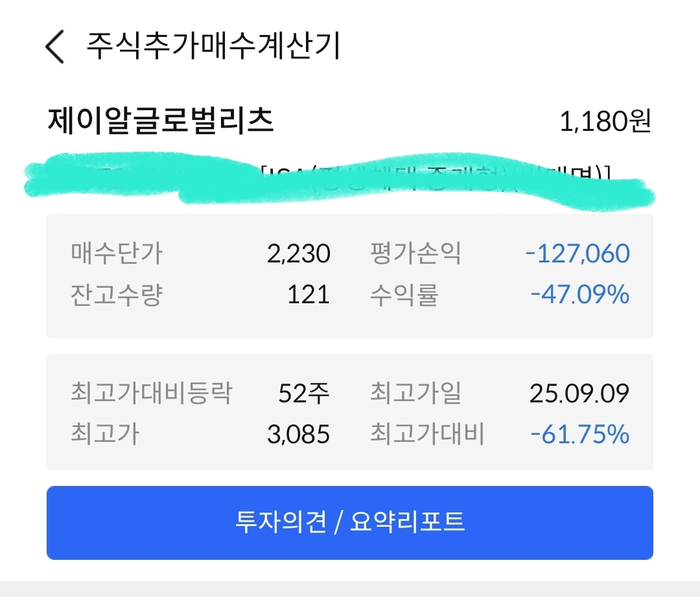700x600 pixels.
Task: Select the 2,230 purchase price value
Action: 298,253
